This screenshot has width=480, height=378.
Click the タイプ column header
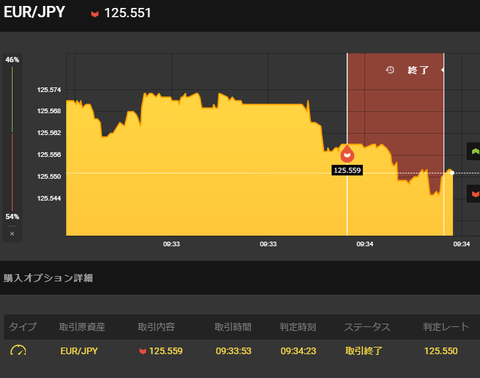click(22, 327)
